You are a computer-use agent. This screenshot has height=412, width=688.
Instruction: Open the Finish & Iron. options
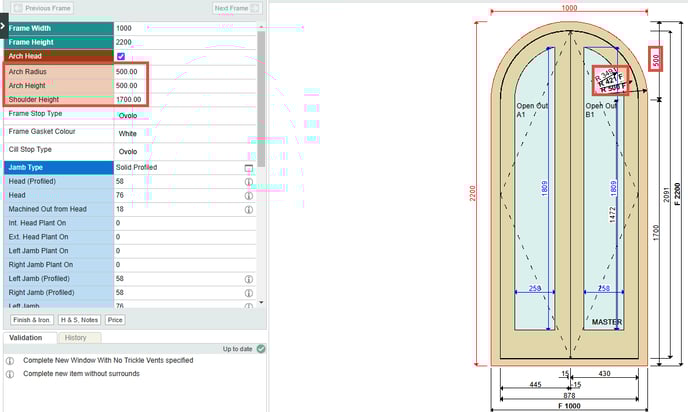click(31, 320)
